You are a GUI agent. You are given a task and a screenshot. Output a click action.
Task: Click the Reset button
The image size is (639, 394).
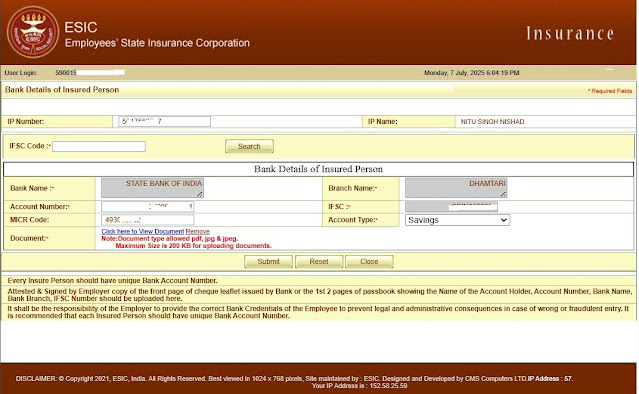(x=319, y=262)
